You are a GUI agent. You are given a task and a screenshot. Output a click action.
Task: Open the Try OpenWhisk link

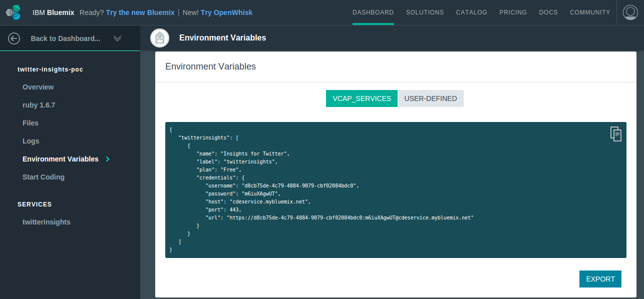click(x=226, y=12)
